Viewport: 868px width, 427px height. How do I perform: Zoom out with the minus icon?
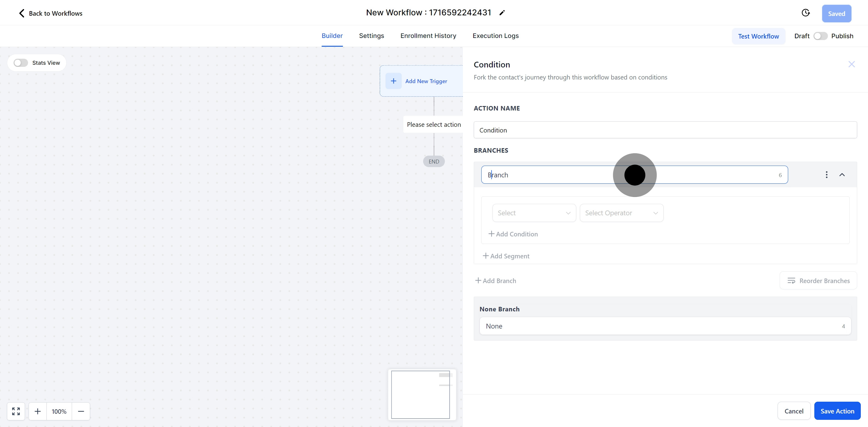point(81,411)
